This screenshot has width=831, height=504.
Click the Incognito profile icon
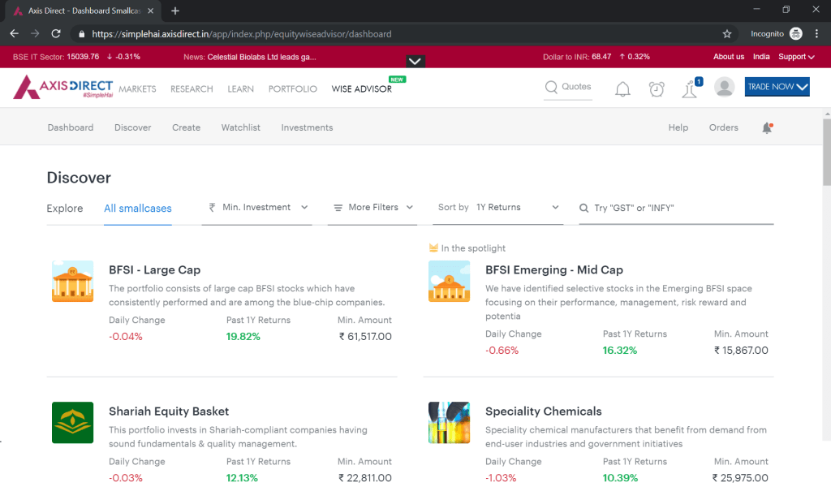coord(795,33)
